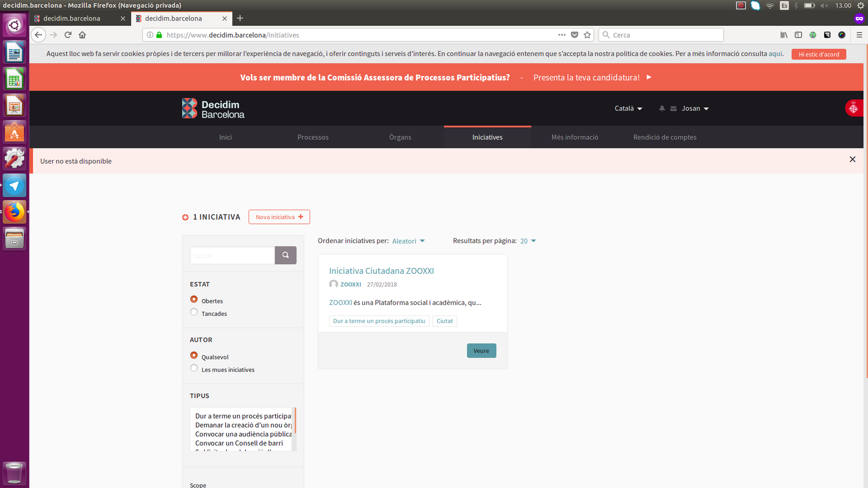Image resolution: width=868 pixels, height=488 pixels.
Task: Click the search magnifier button in sidebar
Action: [285, 255]
